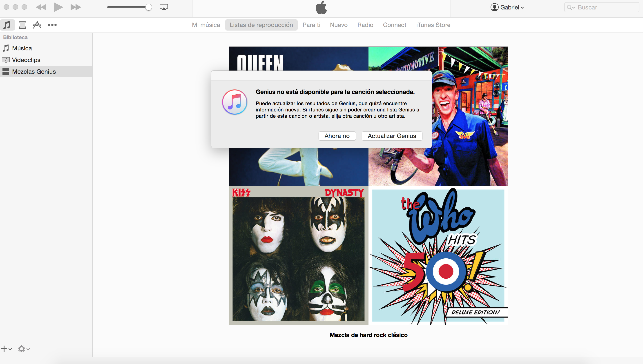Open the Radio tab
Viewport: 643px width, 364px height.
(x=365, y=25)
